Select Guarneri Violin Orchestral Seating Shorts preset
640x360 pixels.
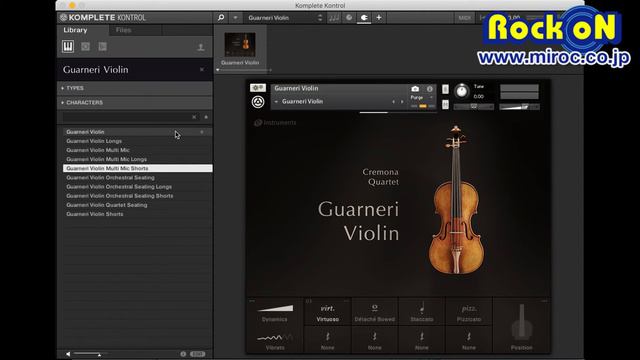click(x=138, y=196)
